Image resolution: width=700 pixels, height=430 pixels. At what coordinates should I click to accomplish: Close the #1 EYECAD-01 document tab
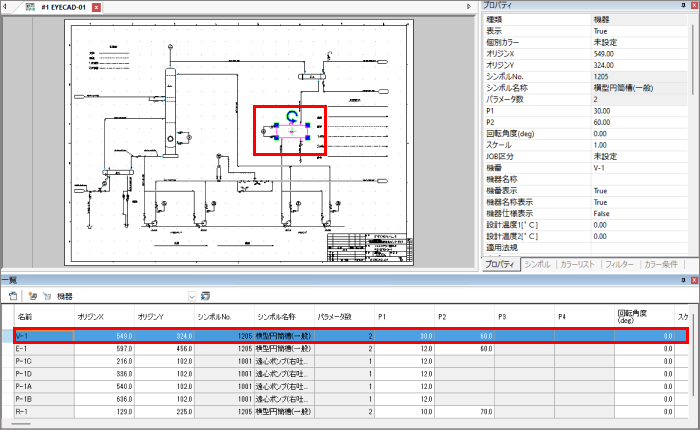tap(96, 6)
